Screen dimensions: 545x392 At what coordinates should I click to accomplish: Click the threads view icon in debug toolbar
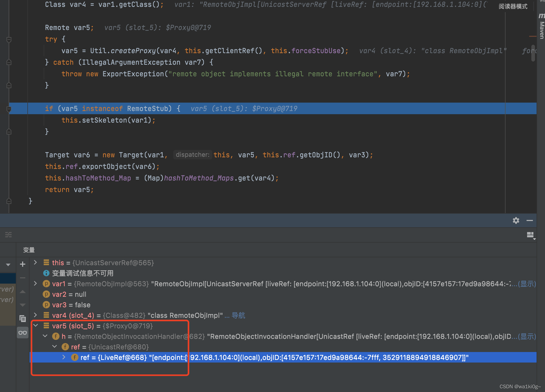[8, 235]
